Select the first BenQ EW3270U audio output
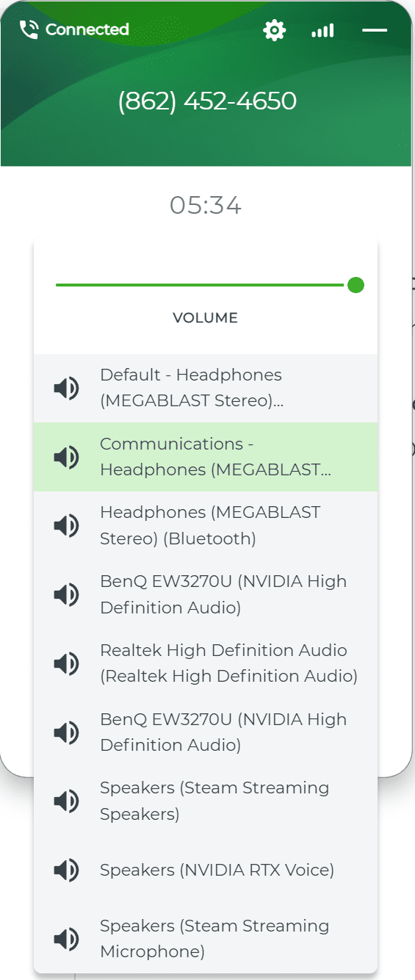415x980 pixels. tap(206, 594)
